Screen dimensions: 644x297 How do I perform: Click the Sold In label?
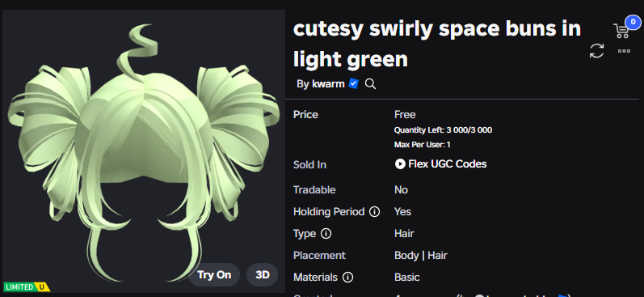point(309,164)
